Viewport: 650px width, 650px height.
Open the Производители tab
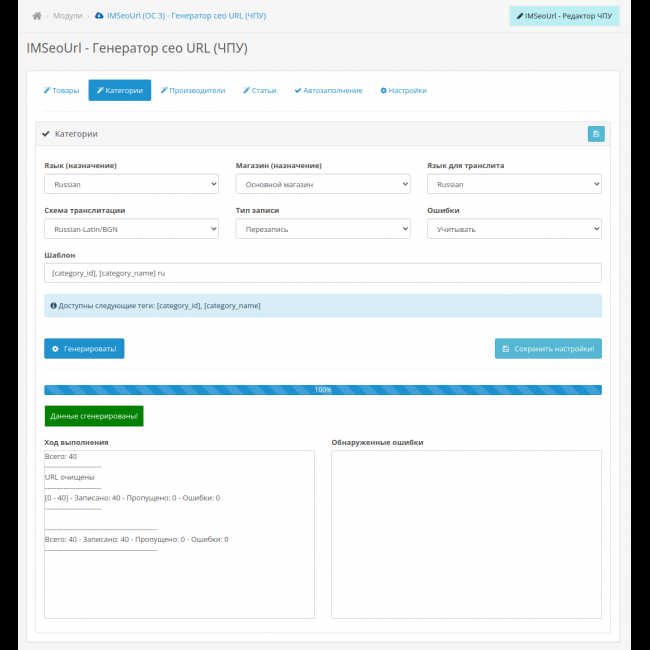193,90
